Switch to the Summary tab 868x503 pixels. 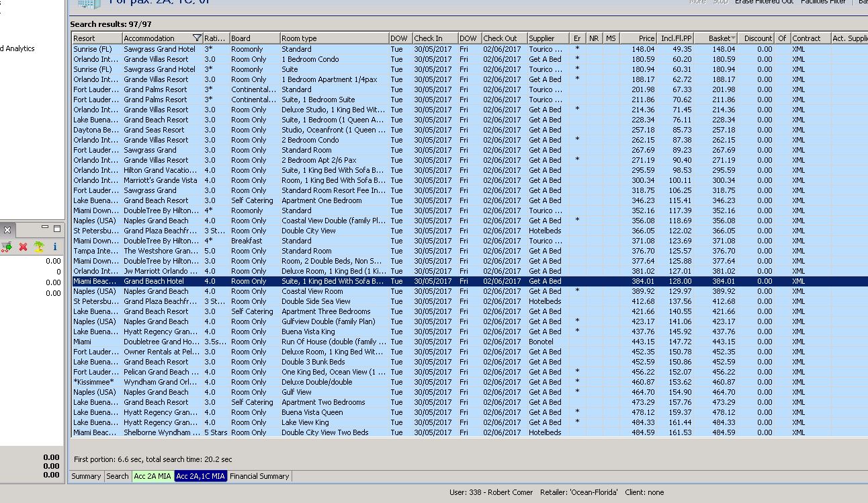(86, 476)
